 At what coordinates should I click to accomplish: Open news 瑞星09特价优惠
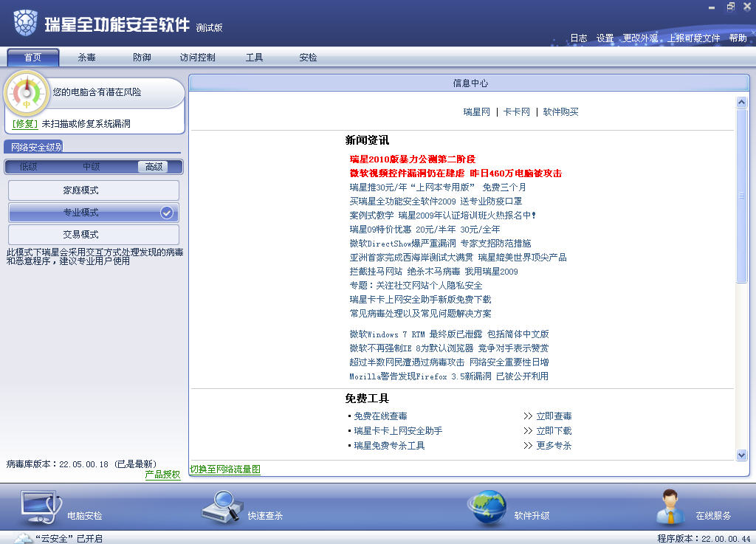[425, 230]
